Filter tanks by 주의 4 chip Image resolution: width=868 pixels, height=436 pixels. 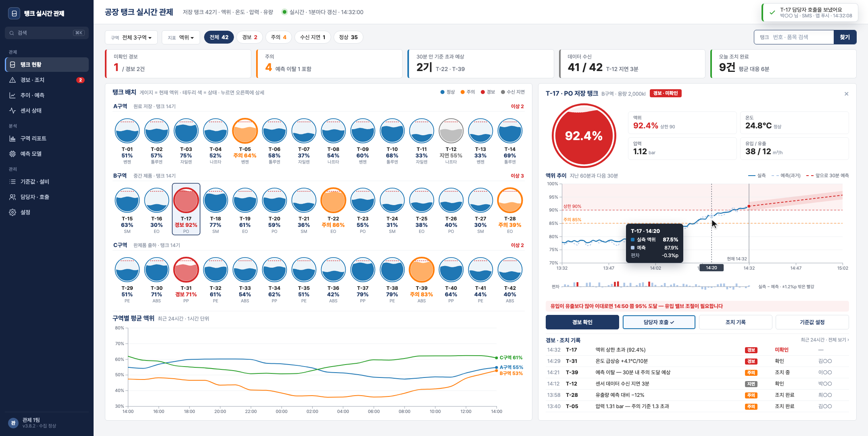pyautogui.click(x=279, y=37)
